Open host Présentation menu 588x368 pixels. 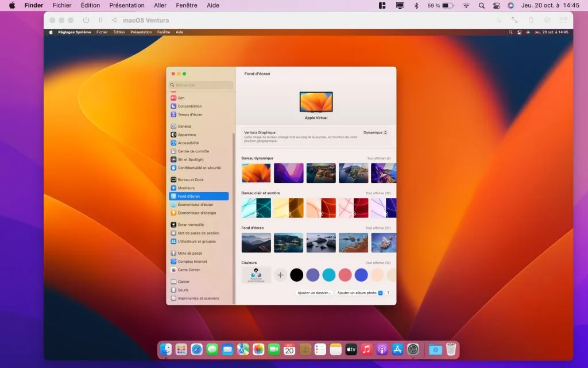[127, 5]
